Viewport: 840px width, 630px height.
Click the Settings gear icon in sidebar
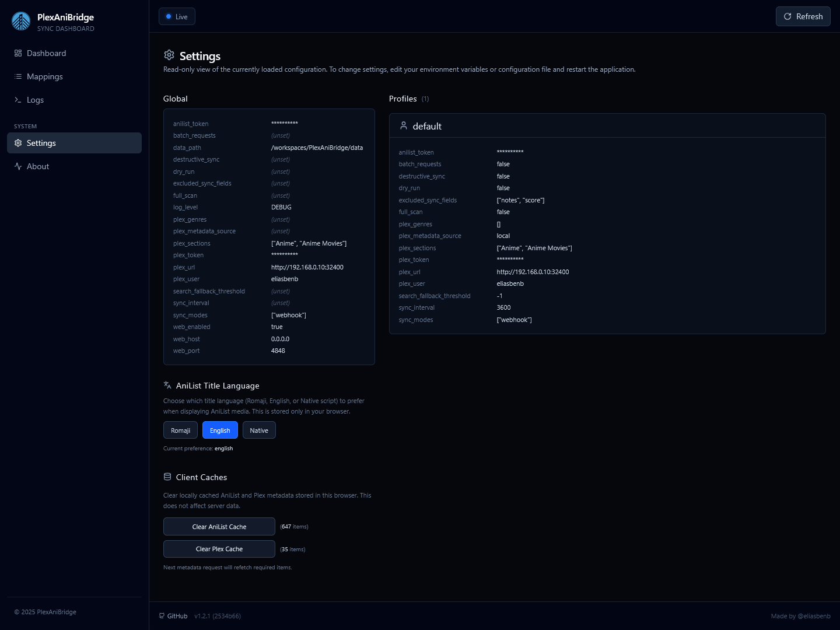(x=18, y=143)
